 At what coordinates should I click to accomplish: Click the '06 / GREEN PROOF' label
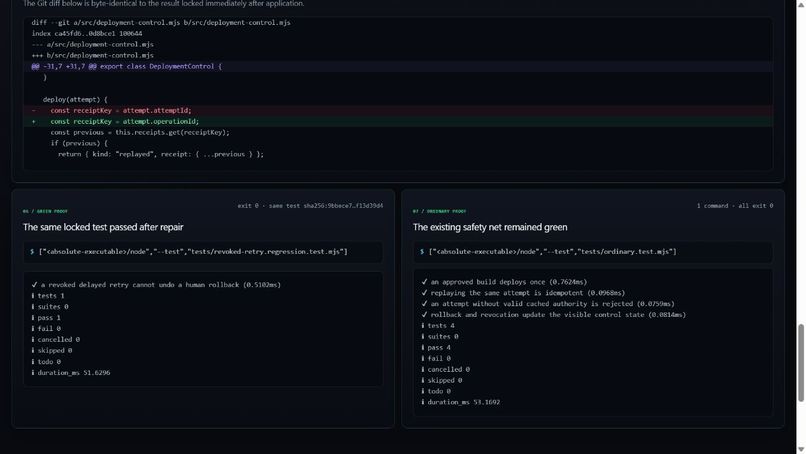pyautogui.click(x=45, y=211)
